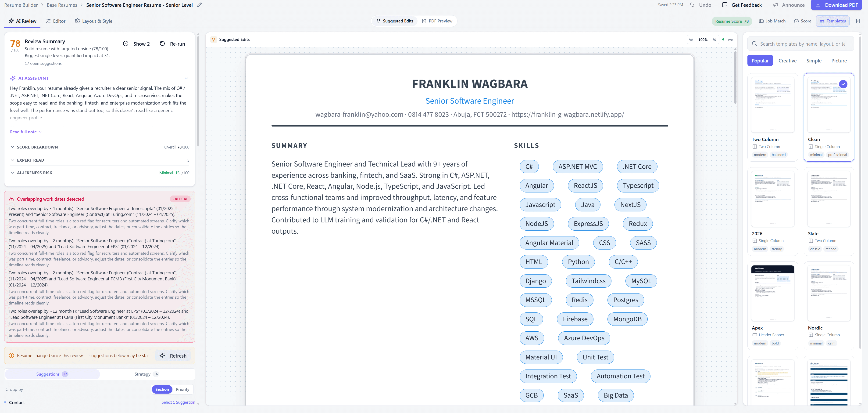Group suggestions by Priority

click(x=183, y=389)
